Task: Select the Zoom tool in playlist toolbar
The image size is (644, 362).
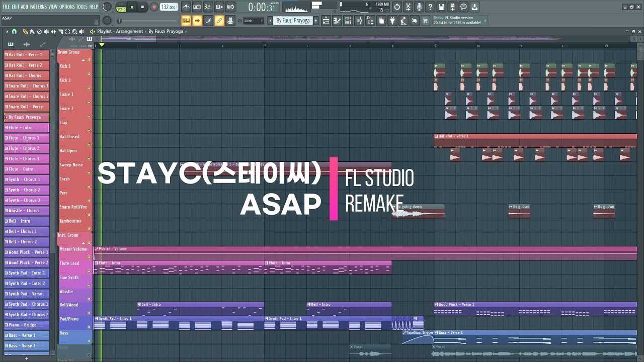Action: click(x=74, y=32)
